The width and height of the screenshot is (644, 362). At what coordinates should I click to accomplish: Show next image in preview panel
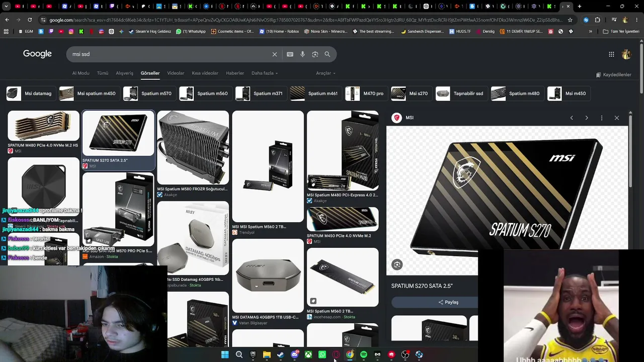pyautogui.click(x=587, y=118)
